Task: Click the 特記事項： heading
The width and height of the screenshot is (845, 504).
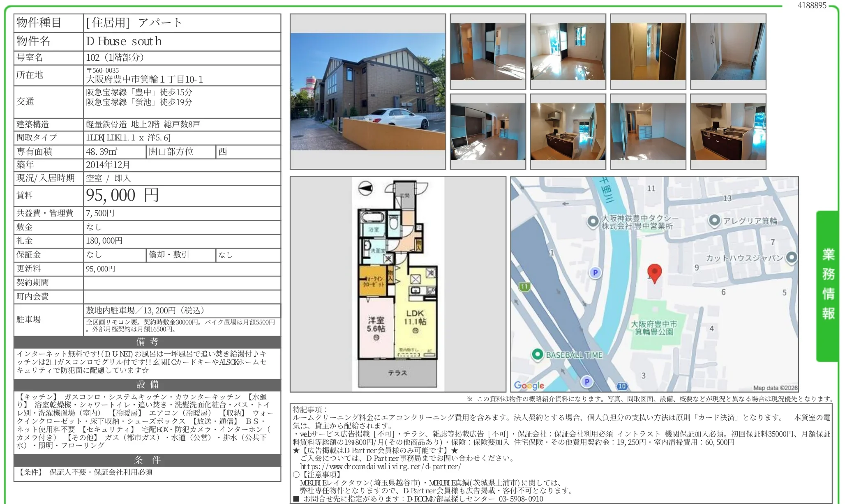Action: coord(310,410)
